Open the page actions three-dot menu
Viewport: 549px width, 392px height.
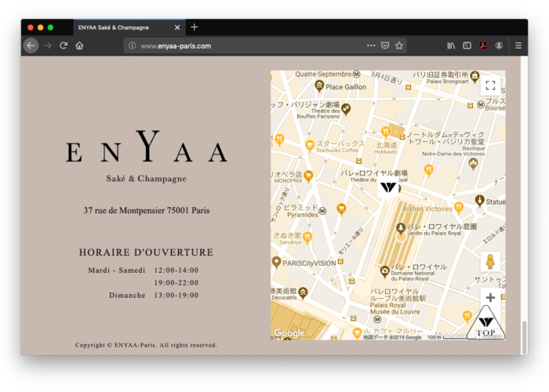pos(371,45)
